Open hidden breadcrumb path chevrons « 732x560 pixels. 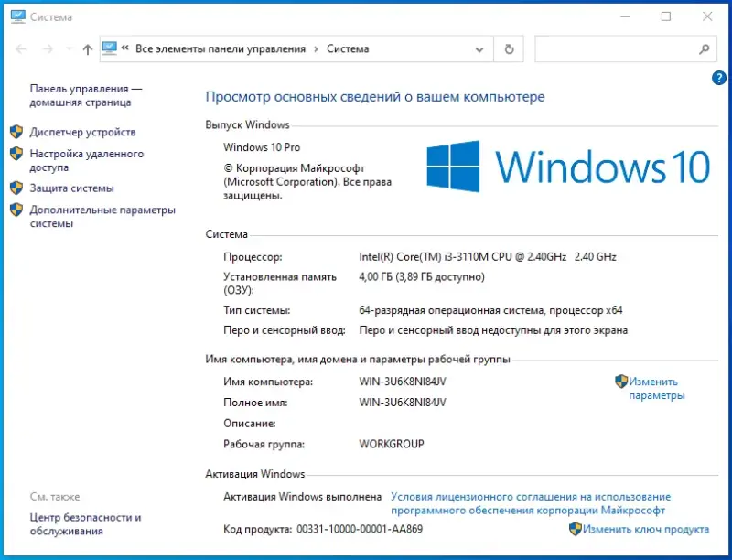(x=125, y=48)
